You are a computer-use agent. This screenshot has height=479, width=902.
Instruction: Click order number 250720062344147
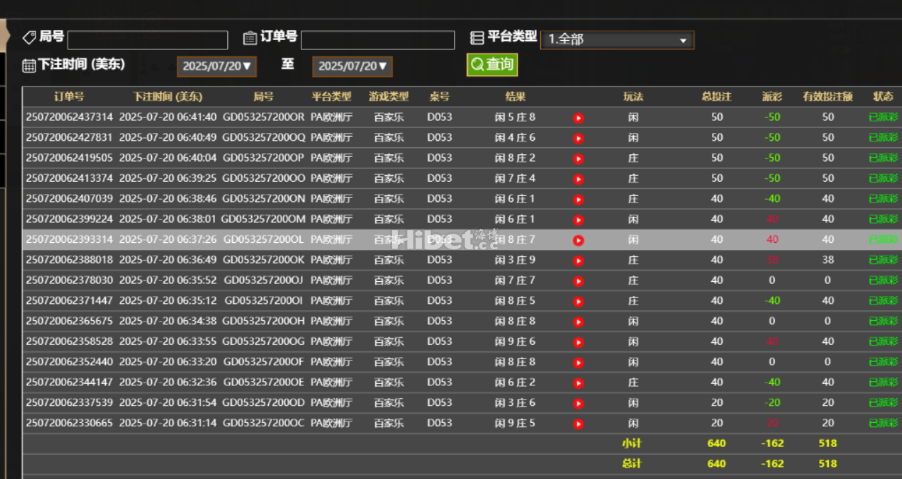tap(69, 382)
